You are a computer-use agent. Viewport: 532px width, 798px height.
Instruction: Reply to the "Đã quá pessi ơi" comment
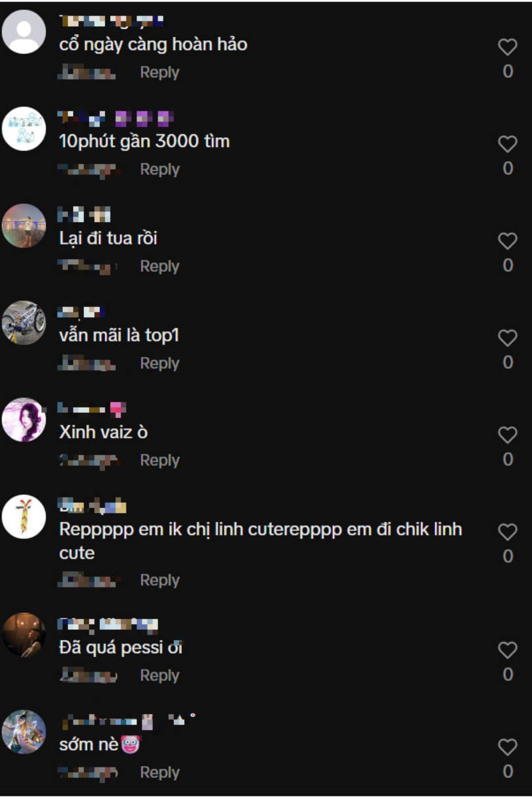pyautogui.click(x=160, y=675)
